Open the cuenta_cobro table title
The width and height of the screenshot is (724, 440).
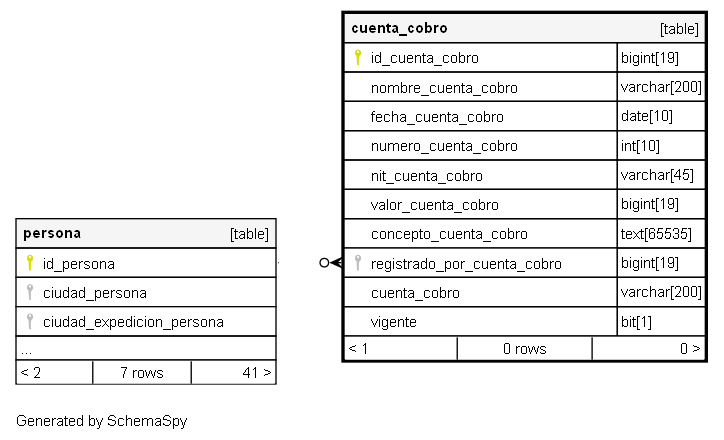point(399,28)
